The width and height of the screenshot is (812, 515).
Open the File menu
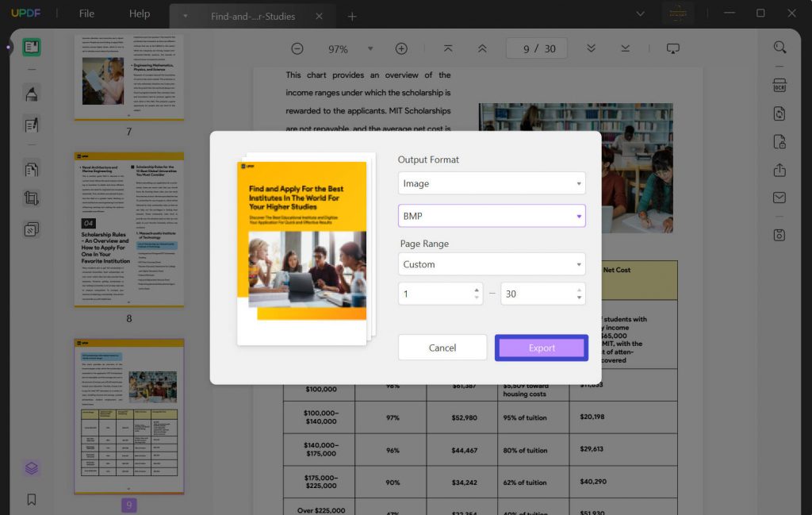[x=86, y=13]
